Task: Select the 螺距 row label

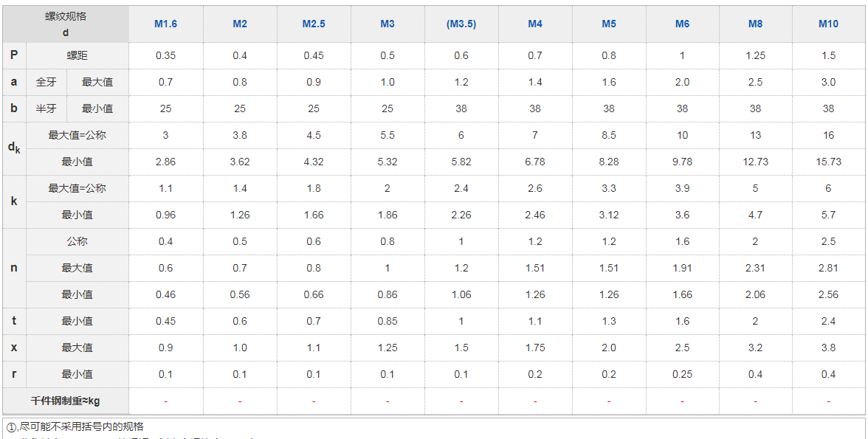Action: click(x=77, y=55)
